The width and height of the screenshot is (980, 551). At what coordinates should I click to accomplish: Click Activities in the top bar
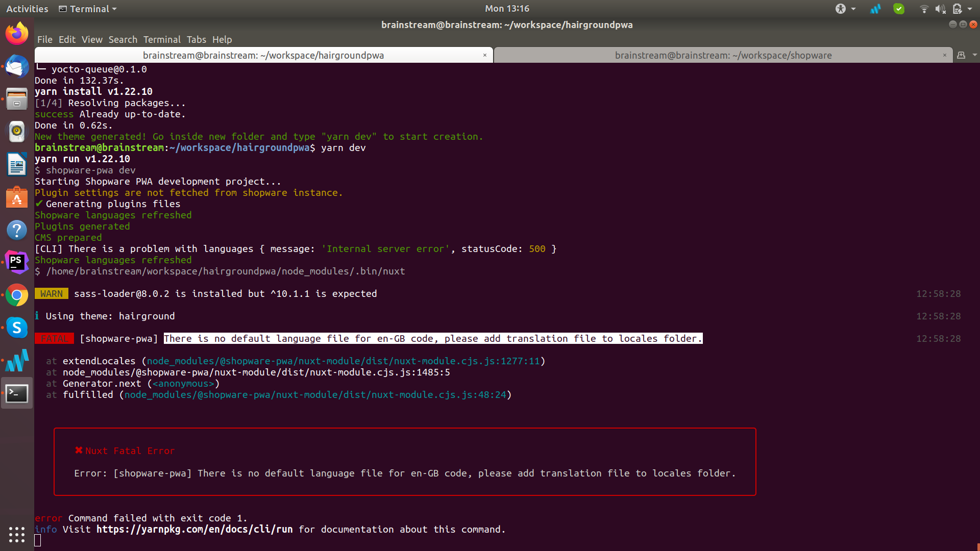pyautogui.click(x=27, y=9)
